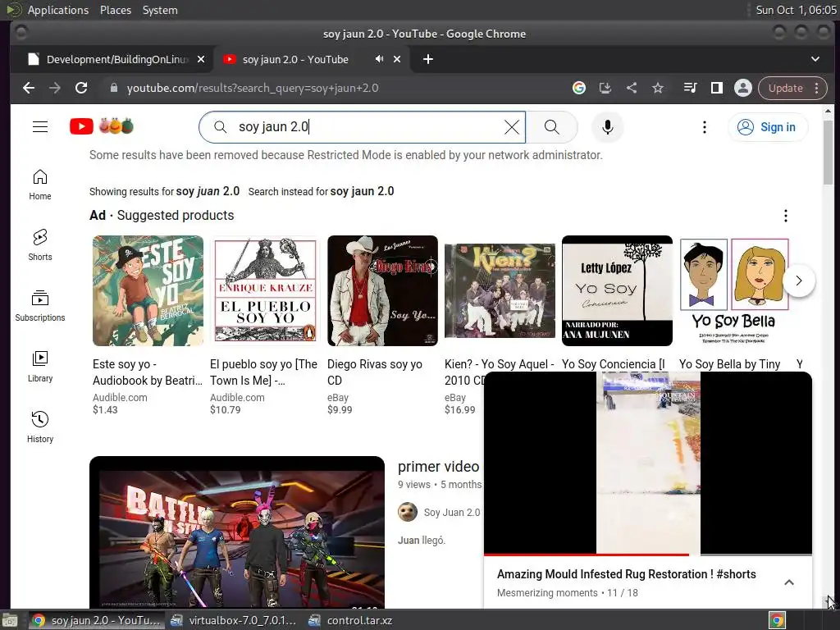Switch to virtualbox-7.0 taskbar window
The image size is (840, 630).
[x=234, y=620]
